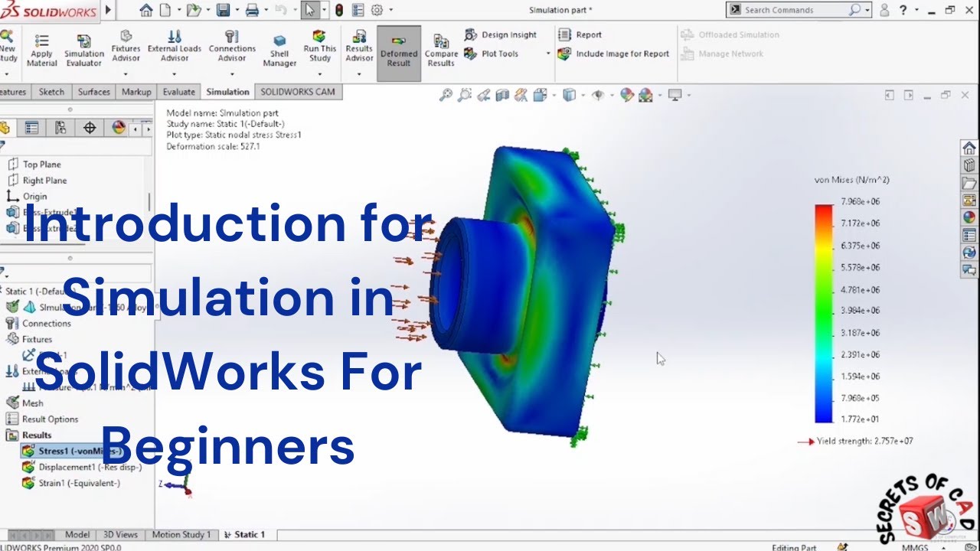The width and height of the screenshot is (980, 551).
Task: Click the Zoom to Fit icon
Action: coord(446,95)
